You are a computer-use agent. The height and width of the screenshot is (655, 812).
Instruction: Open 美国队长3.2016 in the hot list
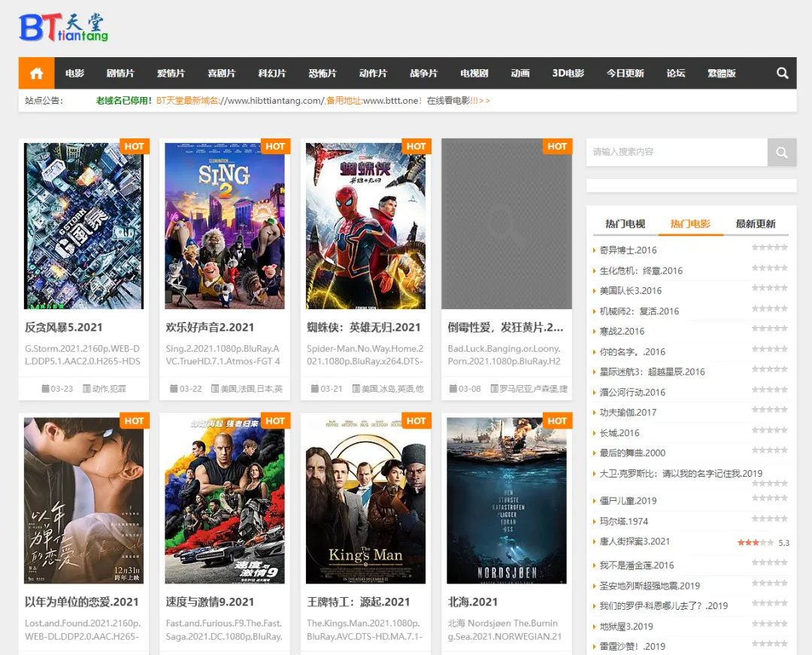click(631, 291)
